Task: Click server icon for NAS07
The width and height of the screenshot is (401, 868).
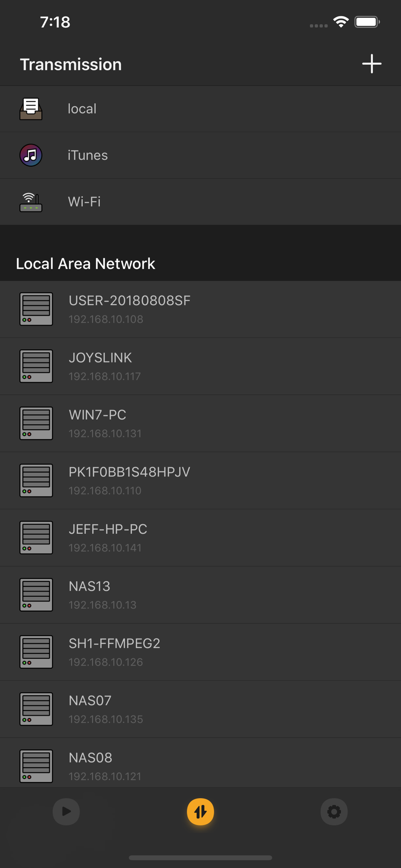Action: [36, 709]
